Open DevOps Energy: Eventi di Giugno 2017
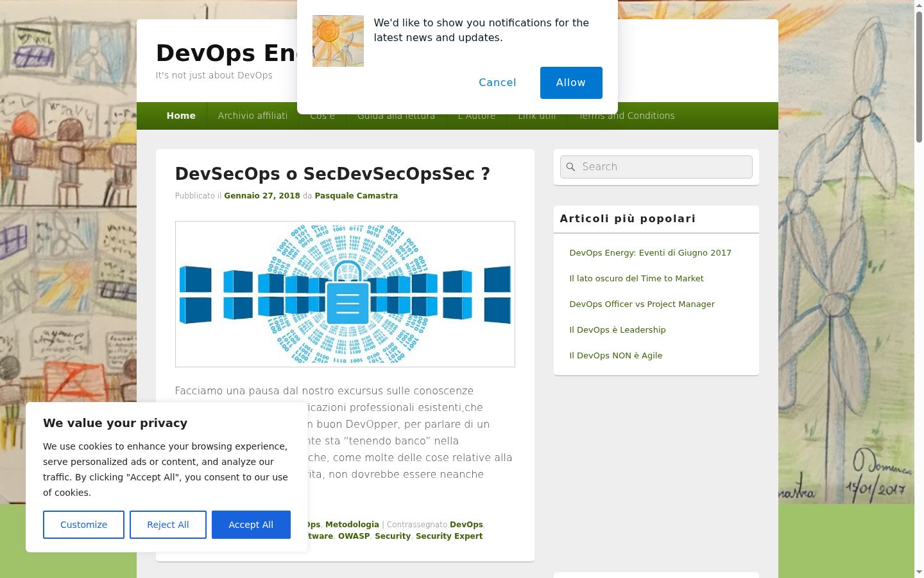 pyautogui.click(x=650, y=253)
